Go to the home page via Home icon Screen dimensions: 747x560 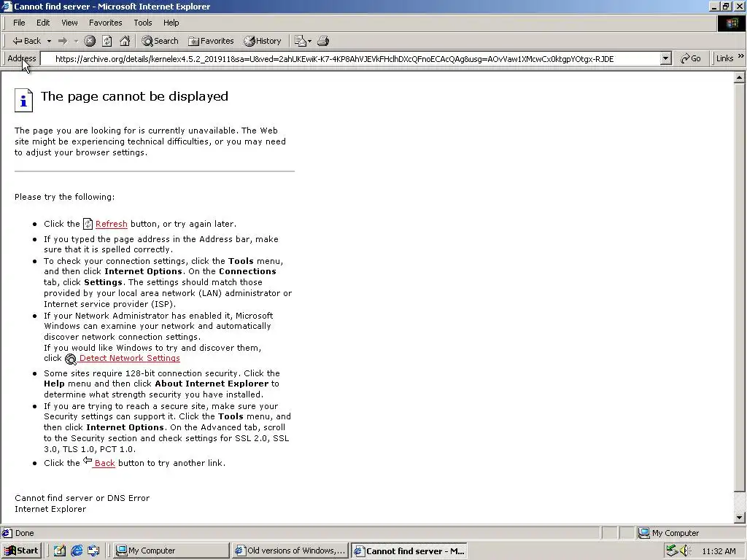click(x=125, y=41)
